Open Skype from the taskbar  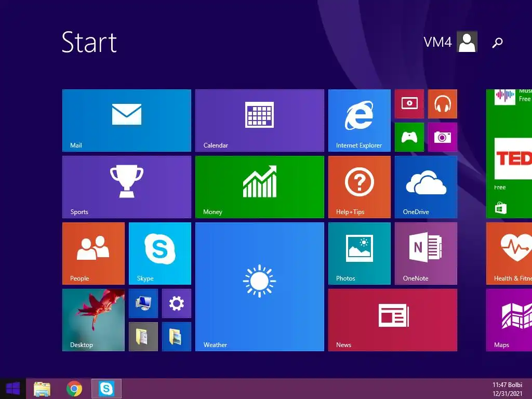coord(106,389)
